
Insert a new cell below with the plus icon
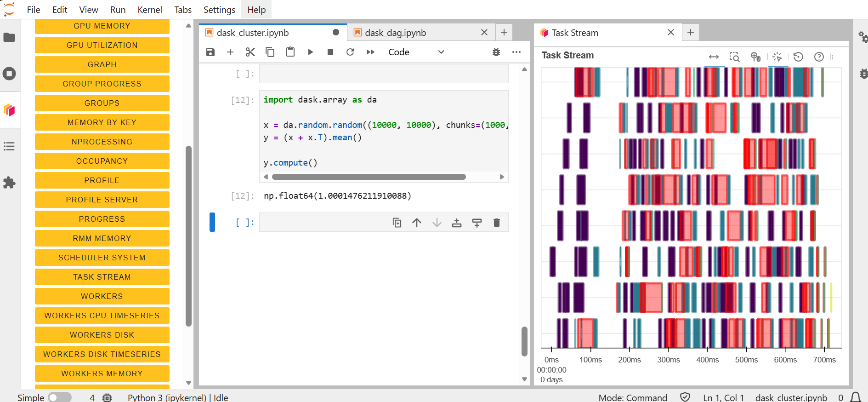click(230, 52)
